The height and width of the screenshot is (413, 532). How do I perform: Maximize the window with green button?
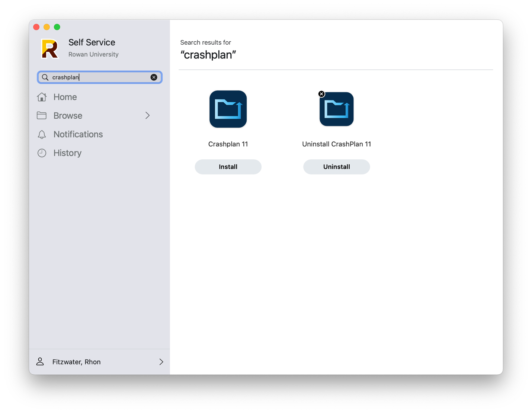[x=57, y=27]
